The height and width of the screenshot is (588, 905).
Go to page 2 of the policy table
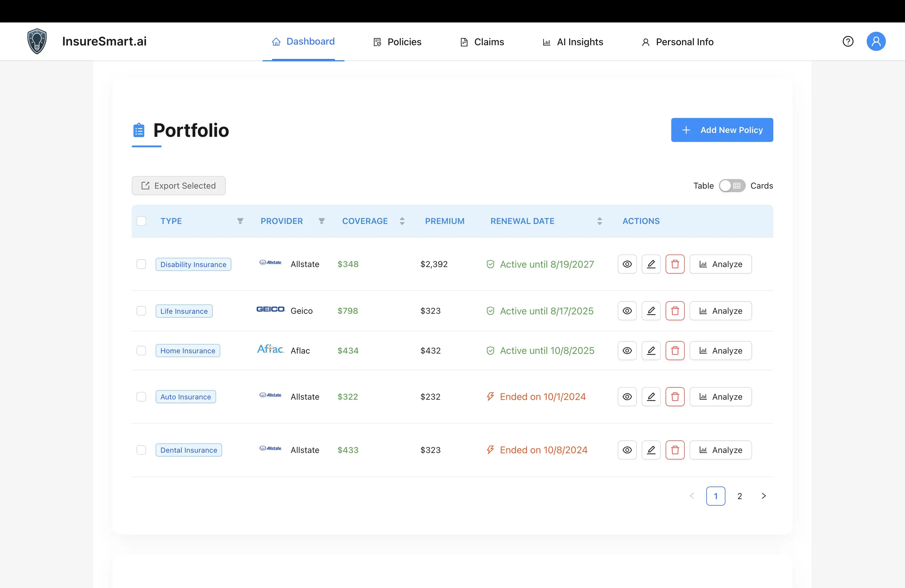coord(740,496)
